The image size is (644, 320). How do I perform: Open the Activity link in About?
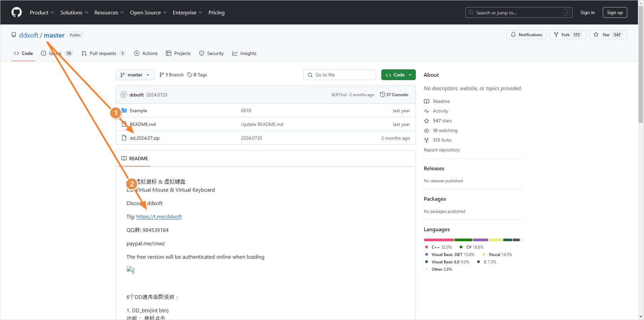click(436, 111)
